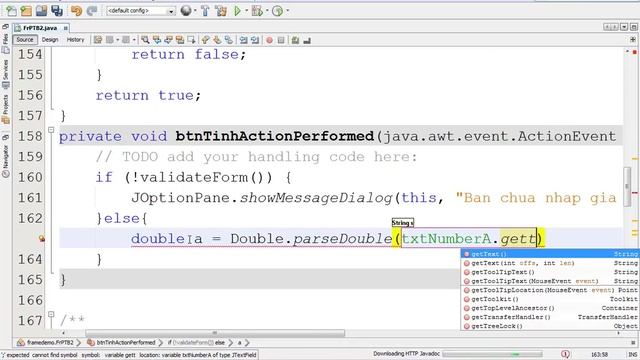Click the Debug Project icon
This screenshot has height=360, width=640.
pos(257,11)
